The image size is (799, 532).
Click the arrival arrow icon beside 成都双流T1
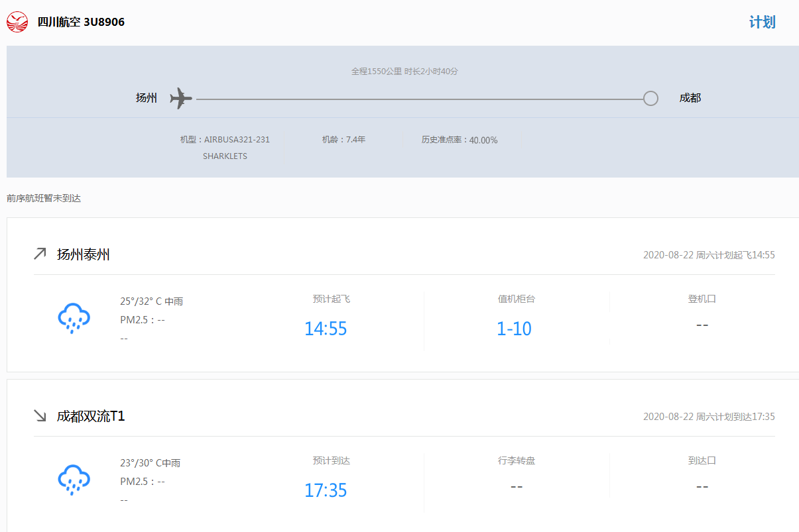pos(40,415)
